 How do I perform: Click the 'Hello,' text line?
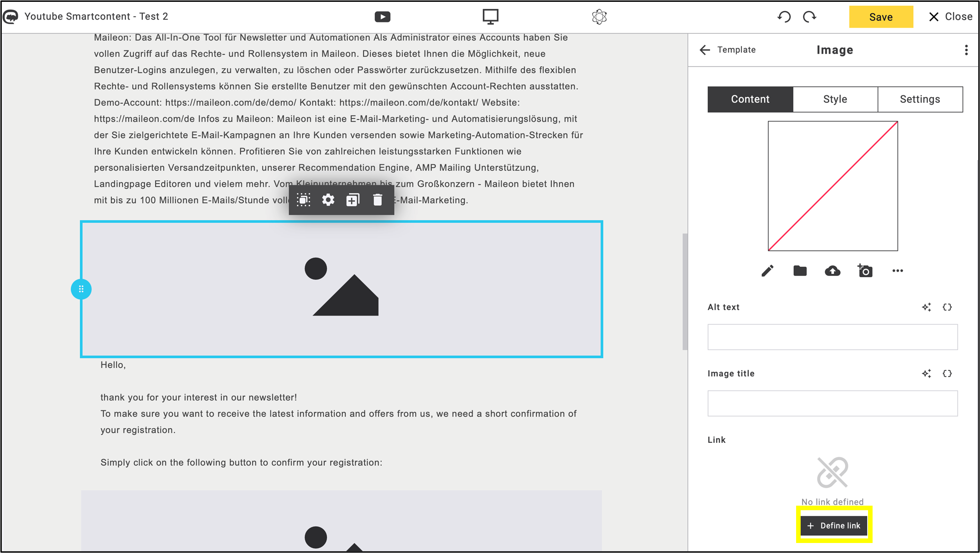click(x=113, y=365)
